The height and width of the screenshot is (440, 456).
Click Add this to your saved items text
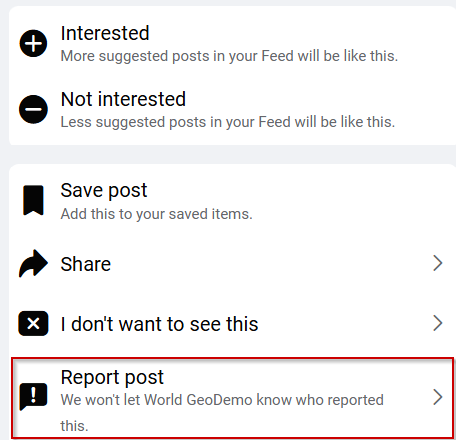click(x=157, y=214)
